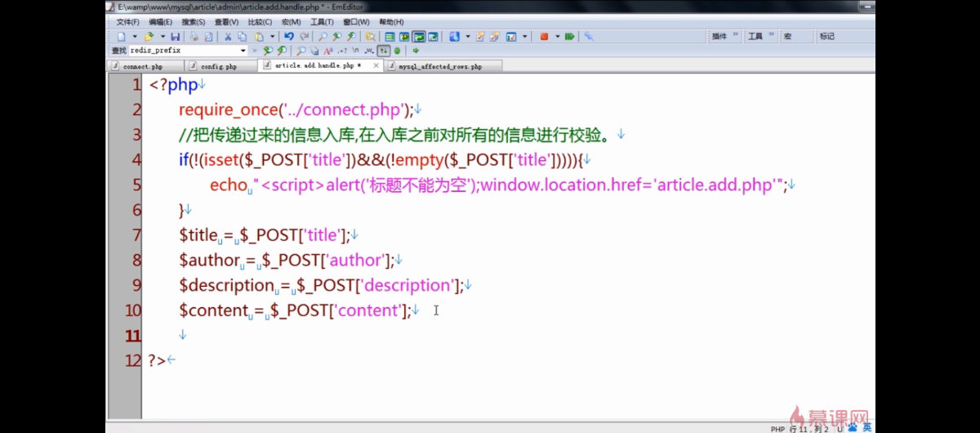The width and height of the screenshot is (980, 433).
Task: Click the configuration properties icon
Action: point(453,37)
